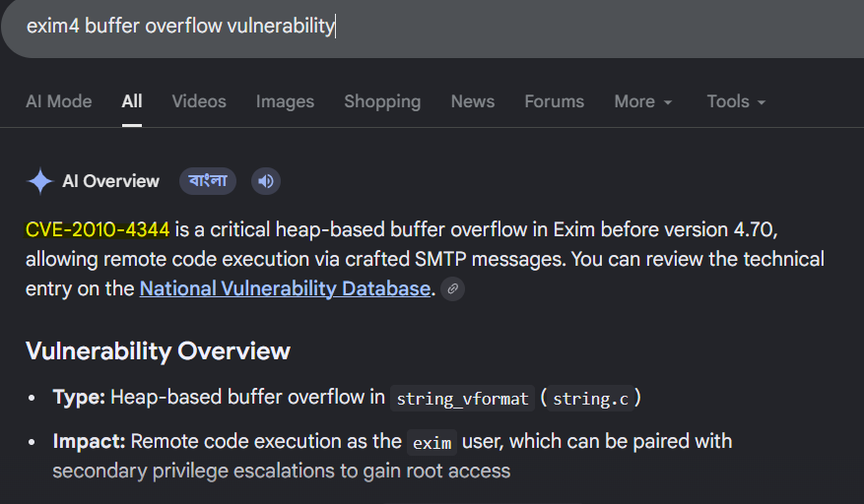Click the highlighted CVE-2010-4344 text
The height and width of the screenshot is (504, 864).
point(98,229)
